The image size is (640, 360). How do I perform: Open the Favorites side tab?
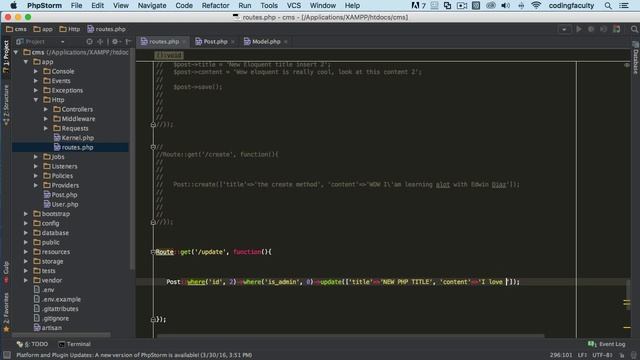(x=6, y=311)
